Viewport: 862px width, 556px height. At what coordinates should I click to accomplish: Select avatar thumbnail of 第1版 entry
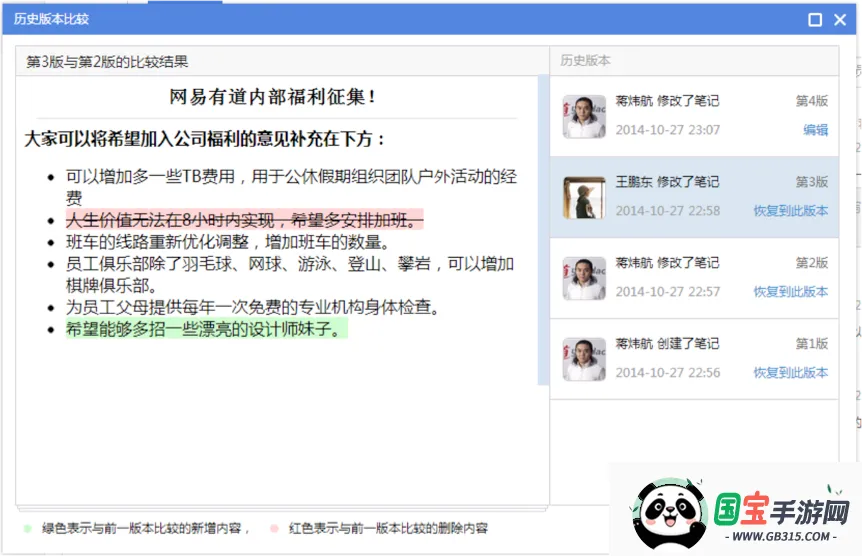(x=584, y=359)
